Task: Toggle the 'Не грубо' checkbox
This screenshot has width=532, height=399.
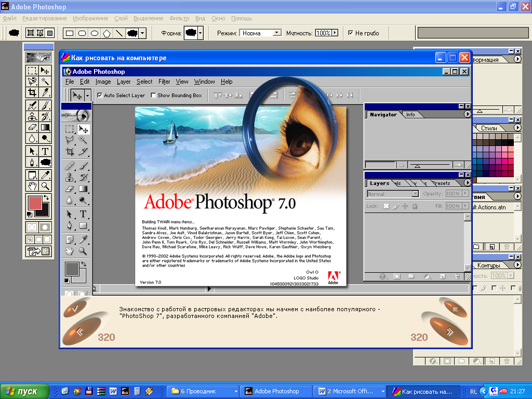Action: pyautogui.click(x=351, y=33)
